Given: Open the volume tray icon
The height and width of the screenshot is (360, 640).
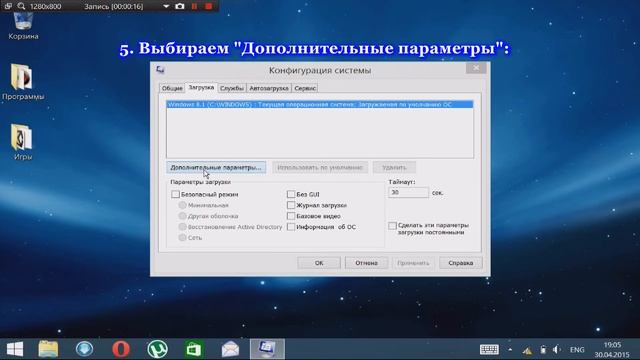Looking at the screenshot, I should (556, 350).
